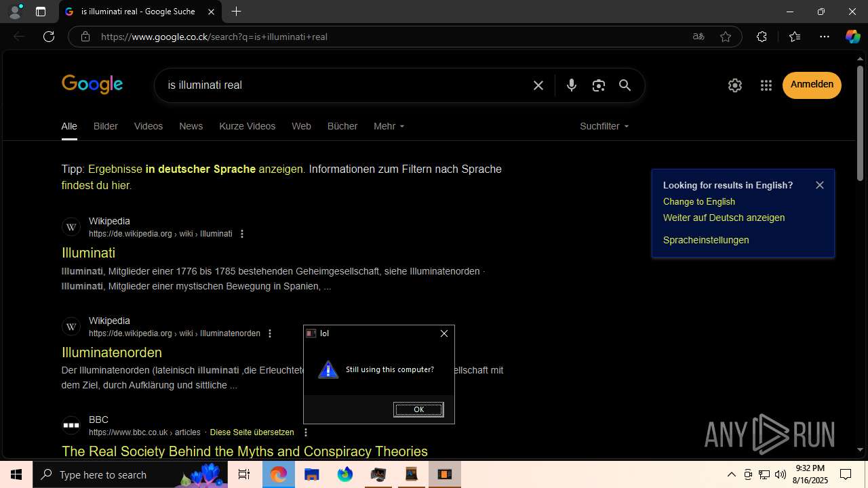Clear the search box text

tap(538, 85)
